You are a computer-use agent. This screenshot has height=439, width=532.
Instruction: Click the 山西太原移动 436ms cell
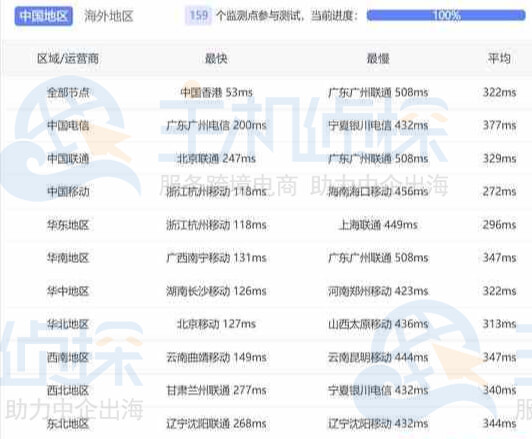pyautogui.click(x=378, y=324)
